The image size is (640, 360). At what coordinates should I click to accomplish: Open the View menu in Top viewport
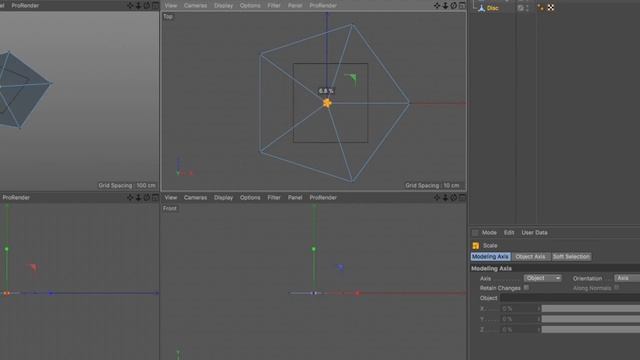[171, 5]
